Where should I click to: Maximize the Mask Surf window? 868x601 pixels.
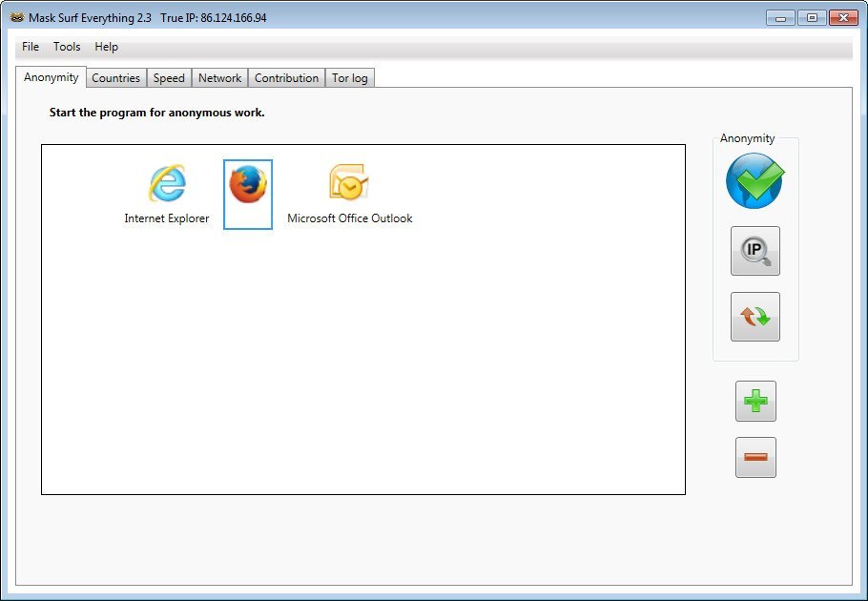[x=812, y=18]
